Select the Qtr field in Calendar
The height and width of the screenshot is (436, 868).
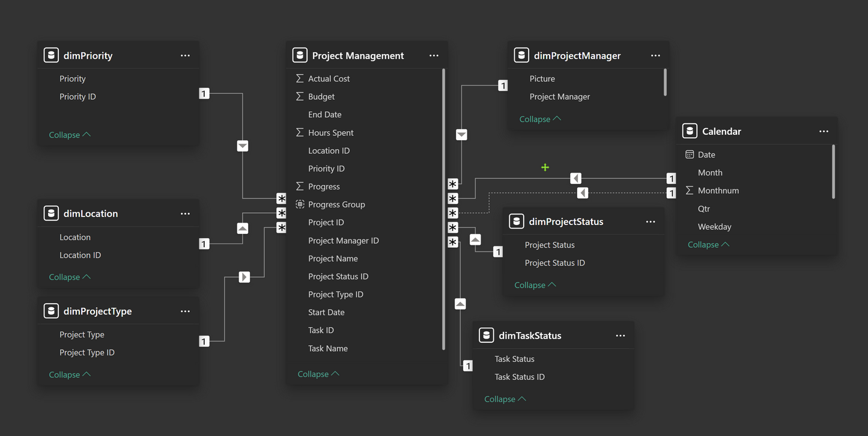click(x=703, y=209)
